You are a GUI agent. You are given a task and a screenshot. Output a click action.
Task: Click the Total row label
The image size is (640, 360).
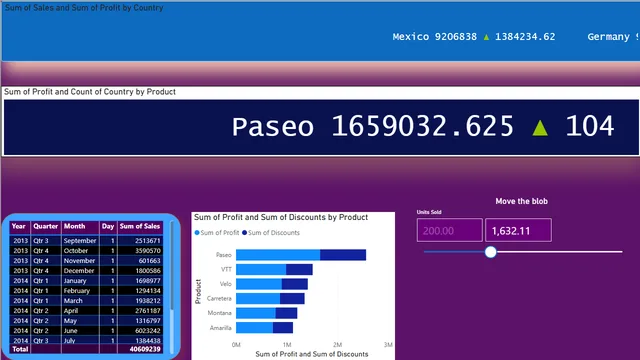pyautogui.click(x=20, y=349)
